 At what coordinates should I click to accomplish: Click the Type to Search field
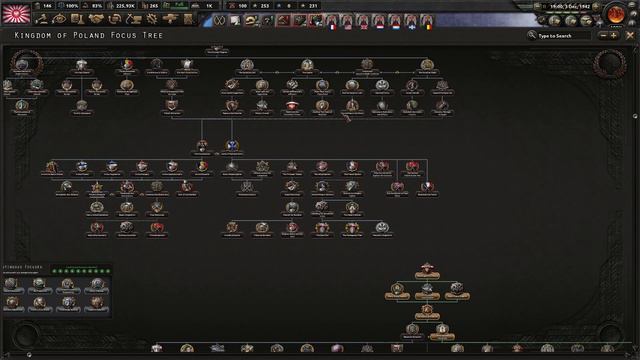(564, 36)
